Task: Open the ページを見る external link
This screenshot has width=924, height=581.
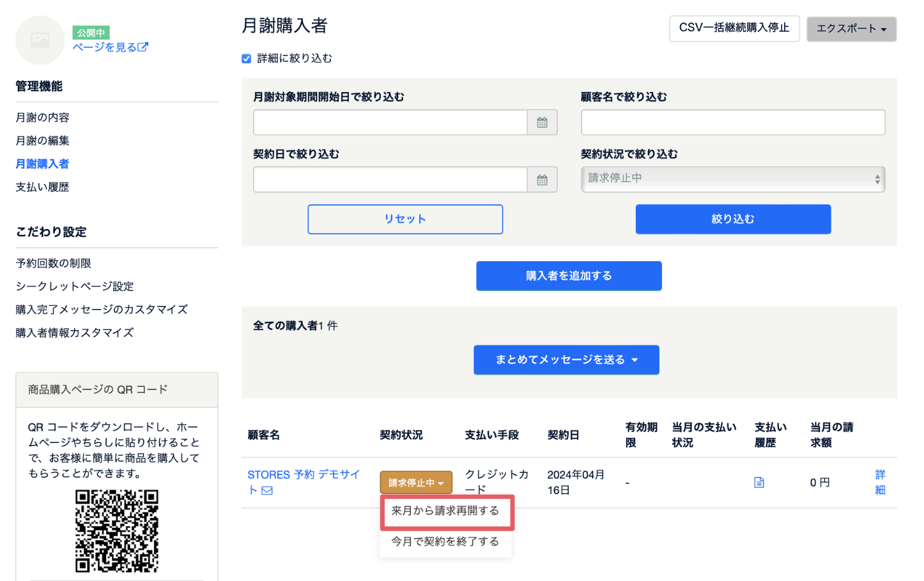Action: [110, 47]
